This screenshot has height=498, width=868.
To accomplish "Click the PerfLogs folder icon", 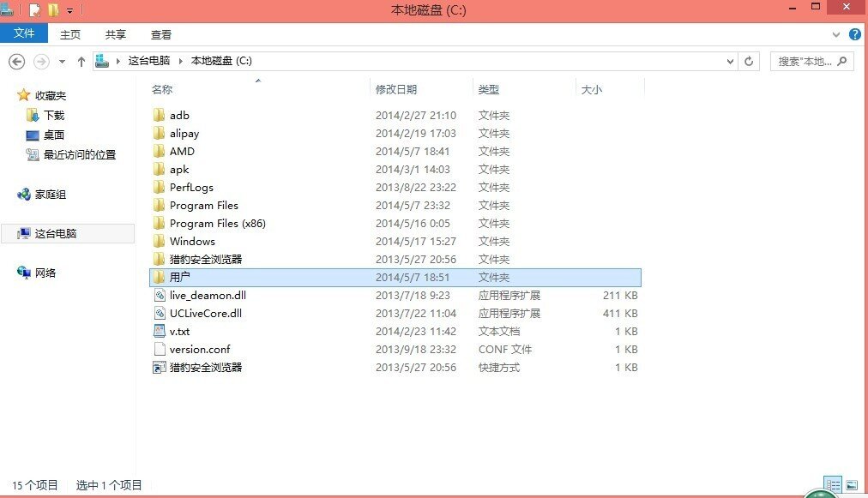I will pos(159,187).
